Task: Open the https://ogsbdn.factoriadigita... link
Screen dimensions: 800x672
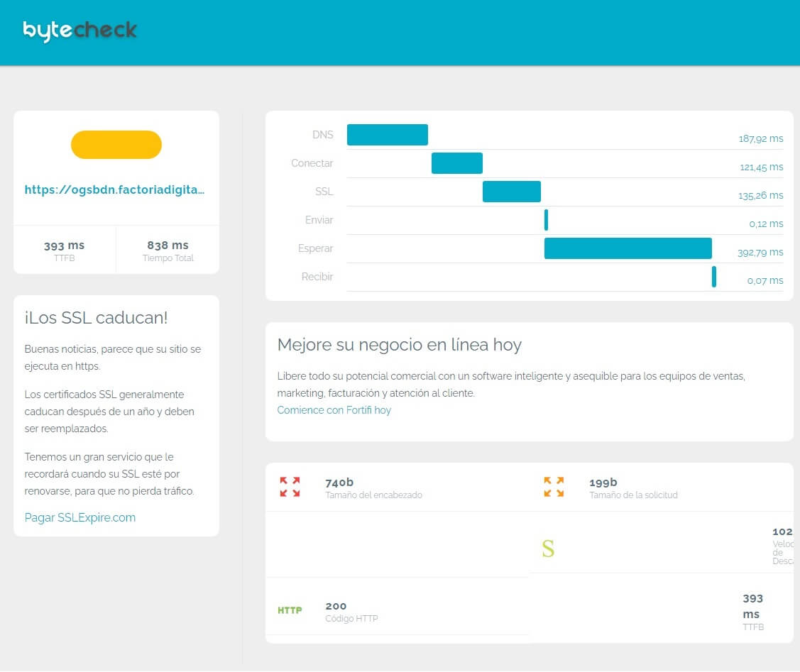Action: click(114, 189)
